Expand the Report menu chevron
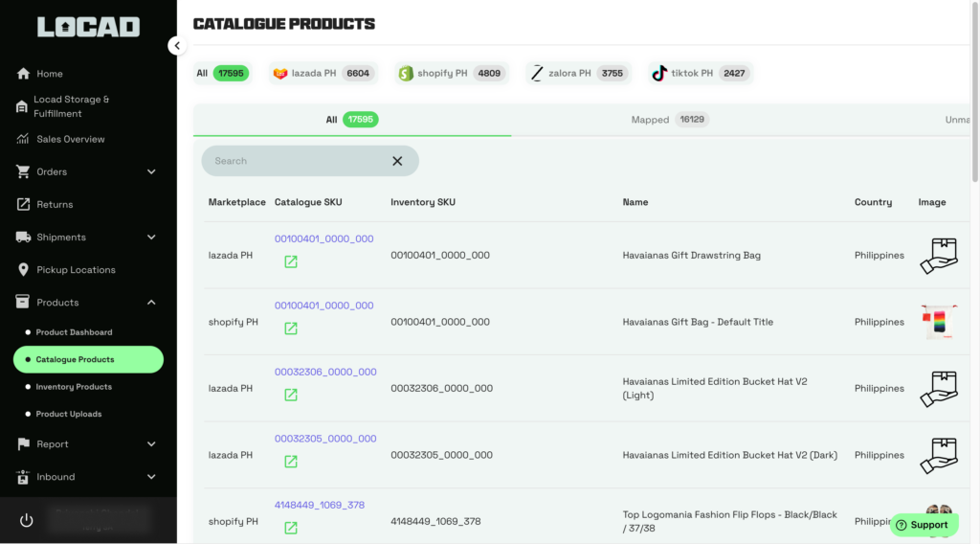Viewport: 980px width, 544px height. point(151,444)
